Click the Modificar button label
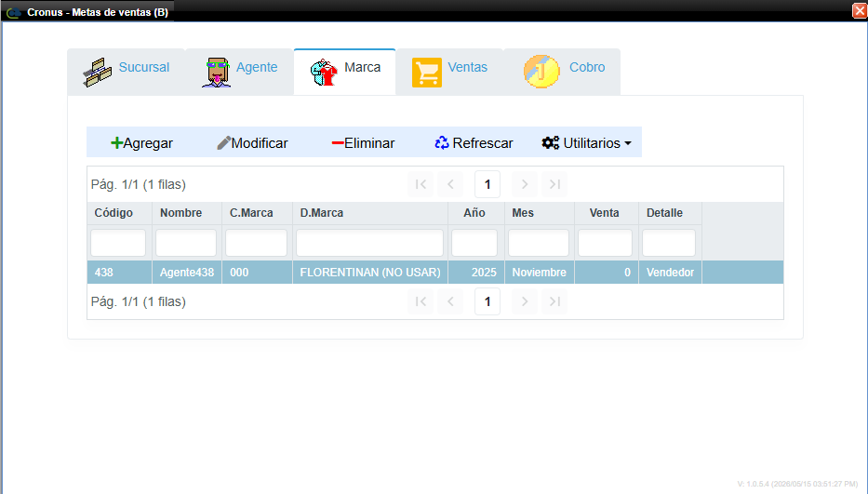Screen dimensions: 868x494 pyautogui.click(x=260, y=143)
